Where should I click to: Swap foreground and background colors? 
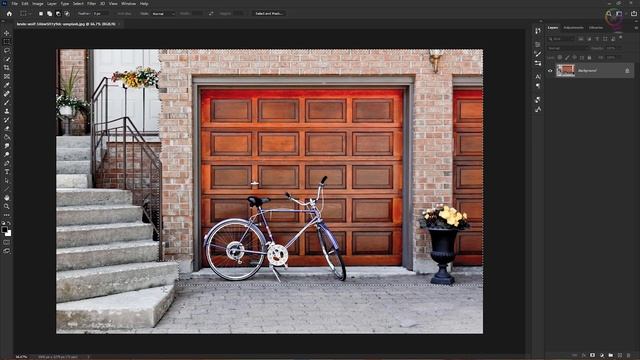(x=9, y=224)
